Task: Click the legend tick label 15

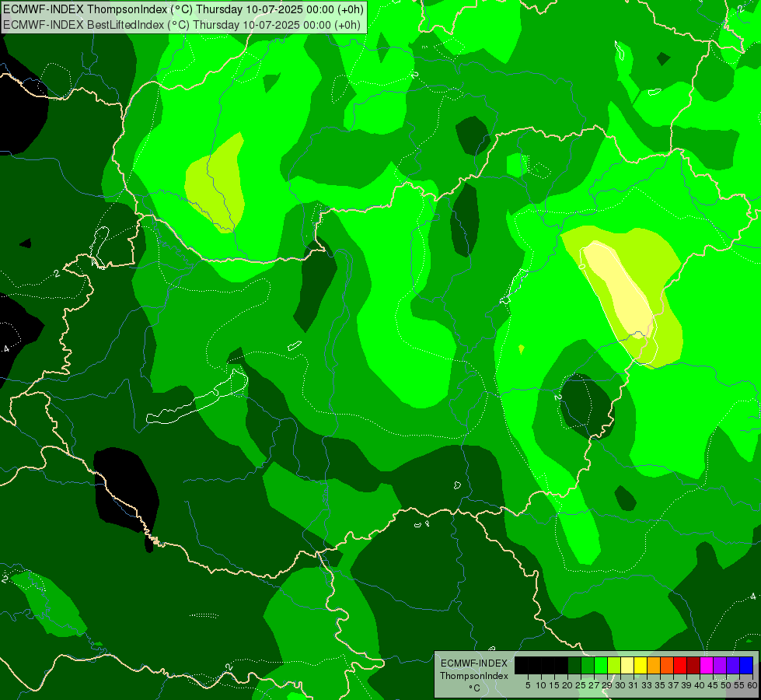Action: [555, 685]
